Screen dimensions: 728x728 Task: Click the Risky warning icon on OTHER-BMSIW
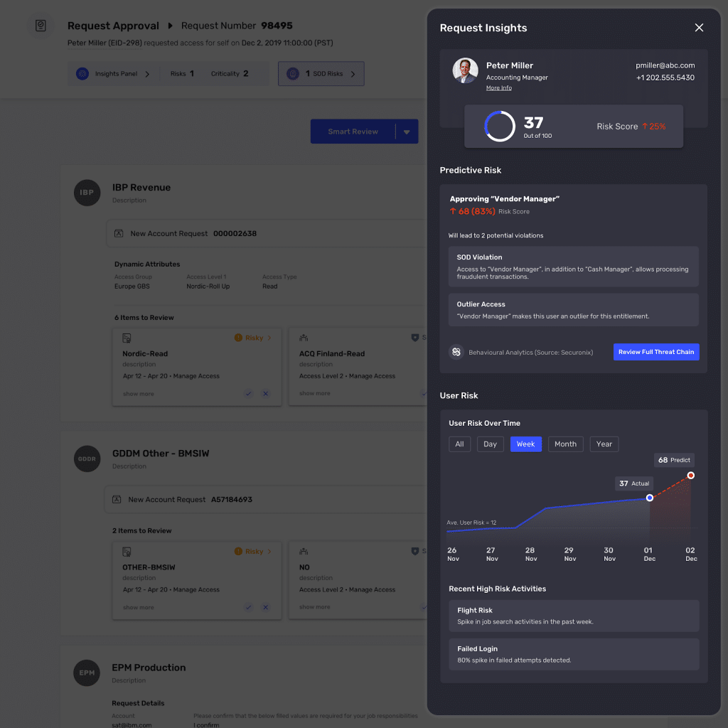coord(238,551)
